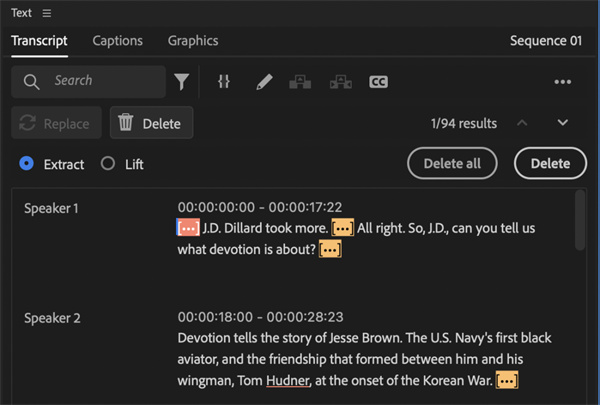The height and width of the screenshot is (405, 600).
Task: Switch to the Transcript tab
Action: (x=39, y=41)
